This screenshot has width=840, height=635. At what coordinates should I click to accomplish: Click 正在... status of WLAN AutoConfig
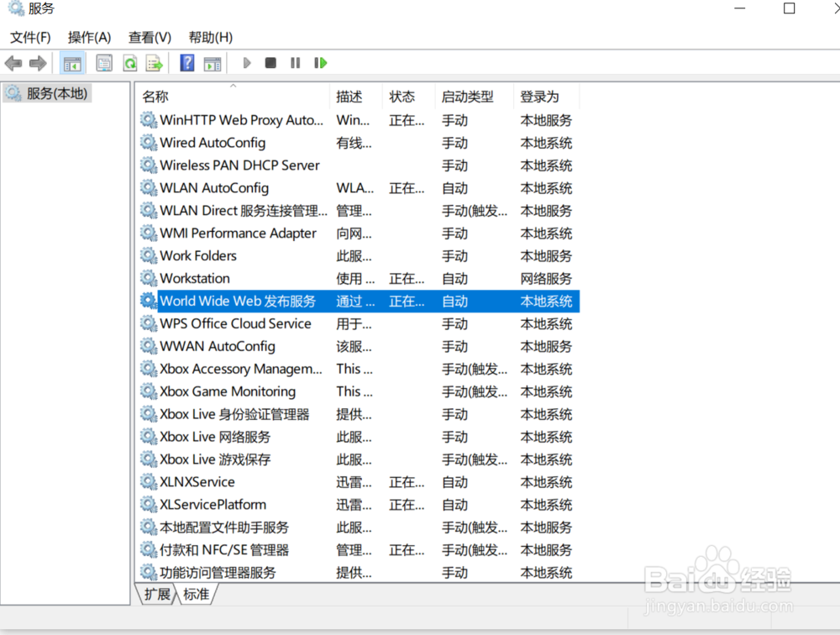407,188
